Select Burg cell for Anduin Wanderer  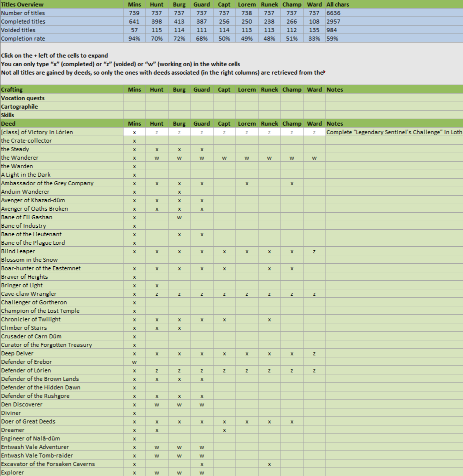[x=179, y=191]
